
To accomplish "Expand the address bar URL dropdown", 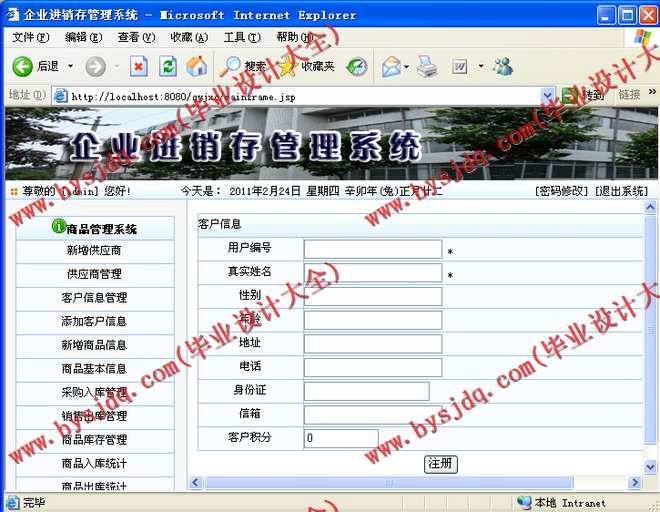I will [547, 95].
